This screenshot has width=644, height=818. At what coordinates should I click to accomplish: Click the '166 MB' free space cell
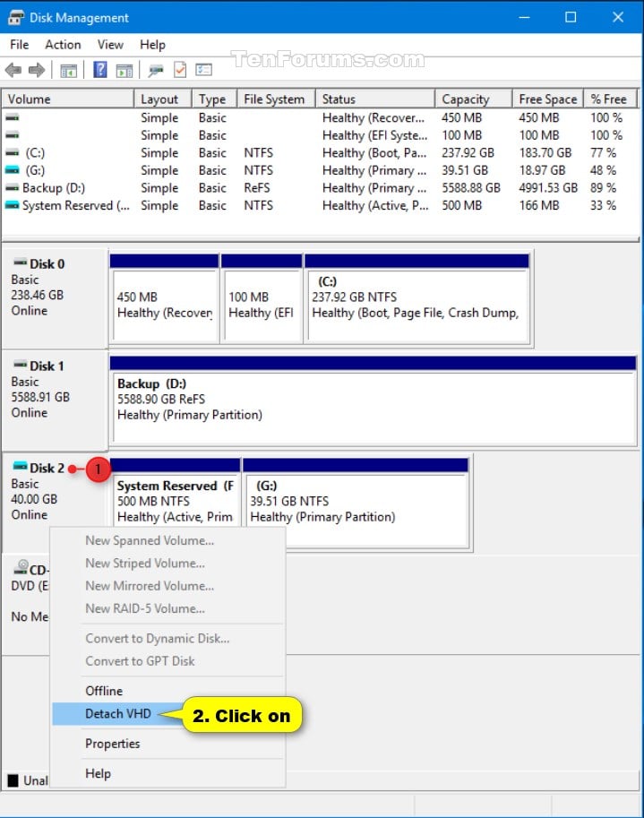pyautogui.click(x=538, y=205)
